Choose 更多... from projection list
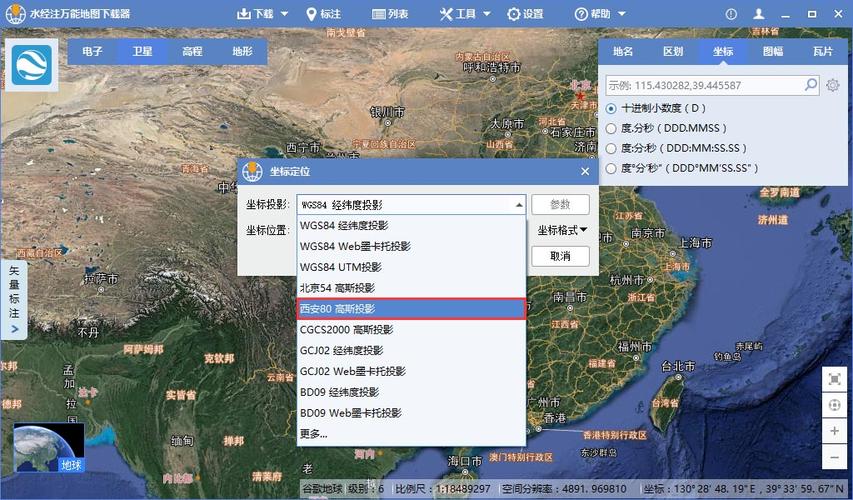 coord(411,434)
